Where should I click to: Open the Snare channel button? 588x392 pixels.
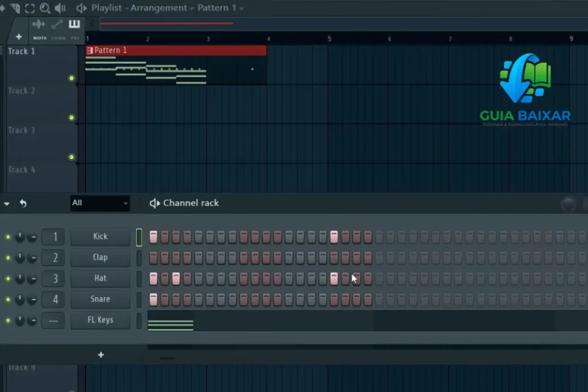coord(100,299)
